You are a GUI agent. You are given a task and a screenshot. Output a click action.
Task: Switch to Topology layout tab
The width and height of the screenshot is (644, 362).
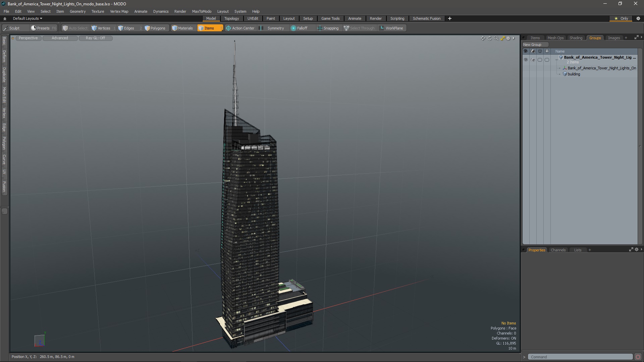[231, 18]
